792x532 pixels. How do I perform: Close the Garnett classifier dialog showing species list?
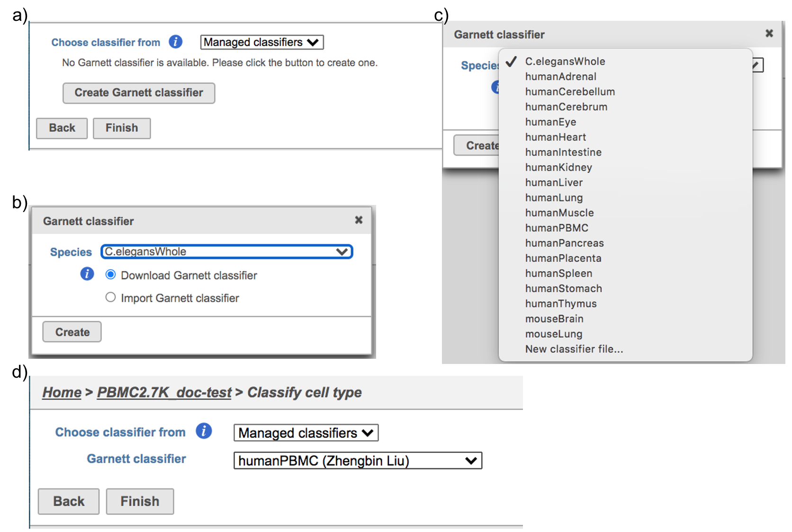click(769, 34)
